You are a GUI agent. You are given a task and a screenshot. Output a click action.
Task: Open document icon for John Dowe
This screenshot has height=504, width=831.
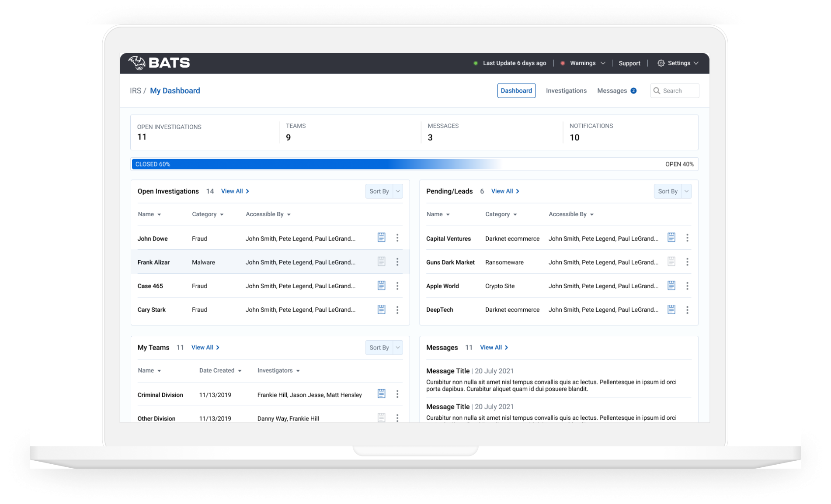point(381,238)
